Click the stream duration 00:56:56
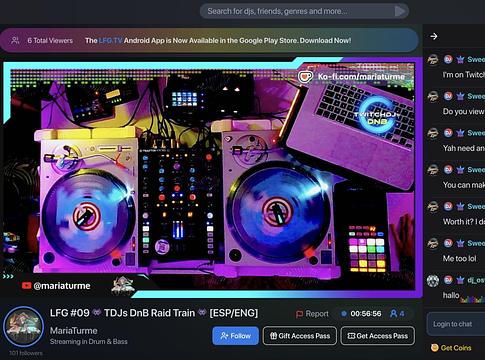The image size is (485, 360). pyautogui.click(x=366, y=314)
